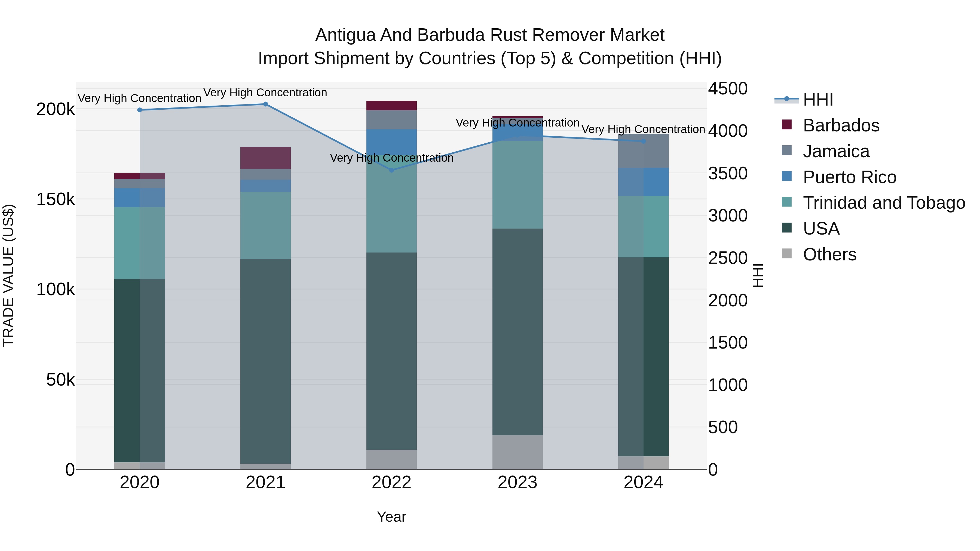Click the USA dark green legend swatch

[786, 228]
